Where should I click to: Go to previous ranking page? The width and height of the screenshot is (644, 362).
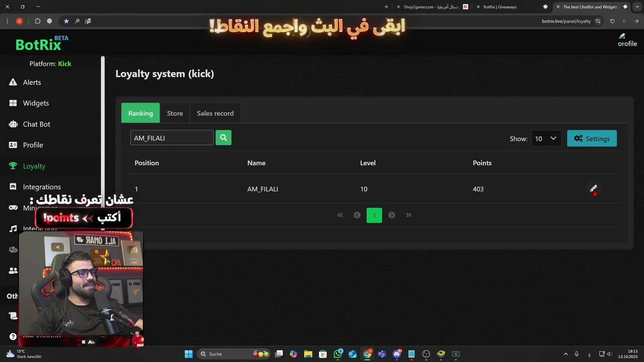click(357, 215)
